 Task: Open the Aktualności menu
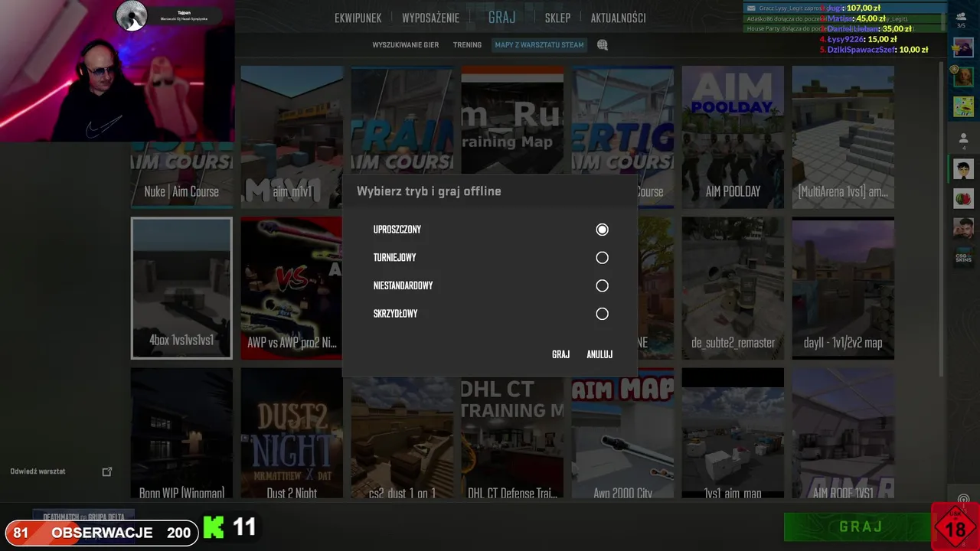(x=618, y=18)
